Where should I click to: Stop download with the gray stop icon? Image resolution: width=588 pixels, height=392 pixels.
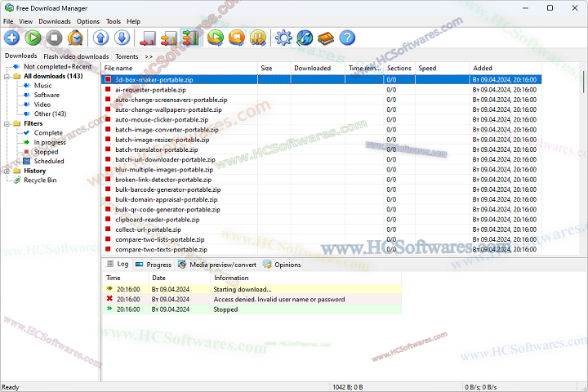pyautogui.click(x=55, y=38)
